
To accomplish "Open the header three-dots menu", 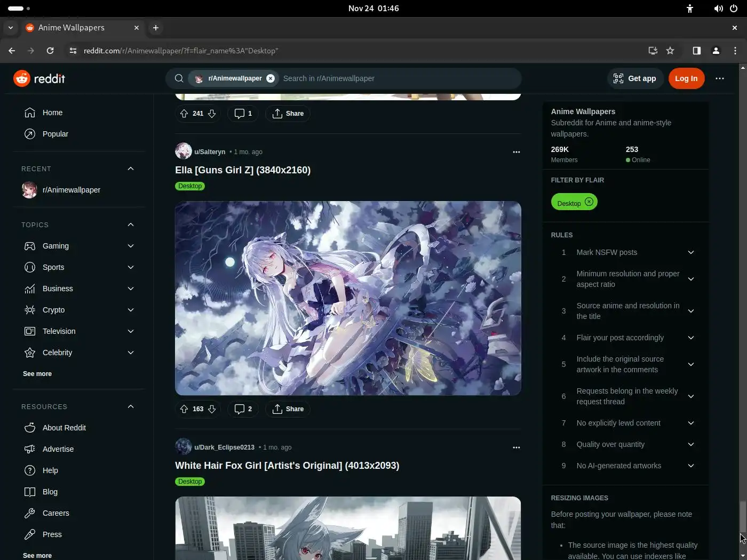I will (x=720, y=78).
